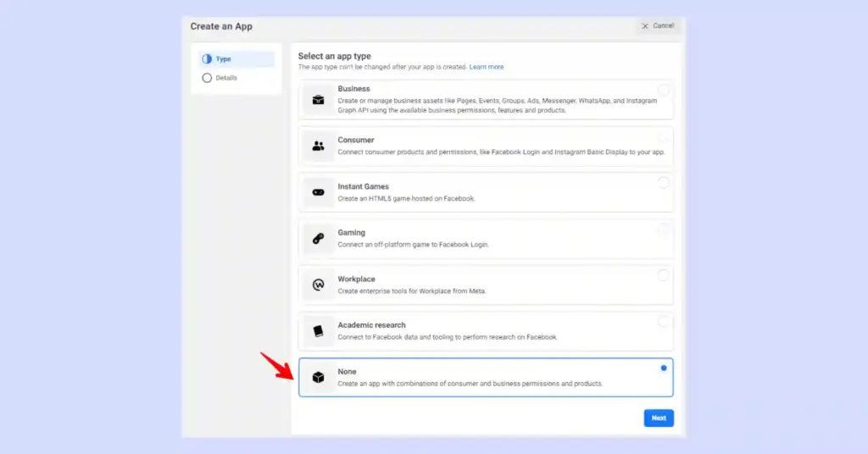Select the Business radio button
The image size is (868, 454).
663,90
